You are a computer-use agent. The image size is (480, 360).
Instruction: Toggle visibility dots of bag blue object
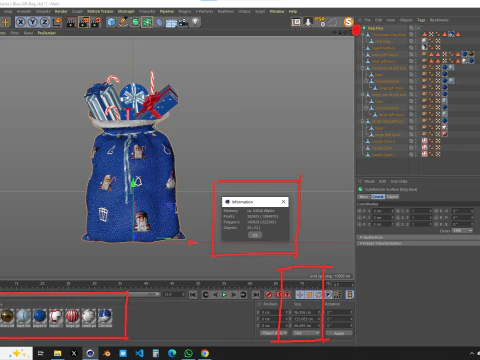tap(415, 28)
